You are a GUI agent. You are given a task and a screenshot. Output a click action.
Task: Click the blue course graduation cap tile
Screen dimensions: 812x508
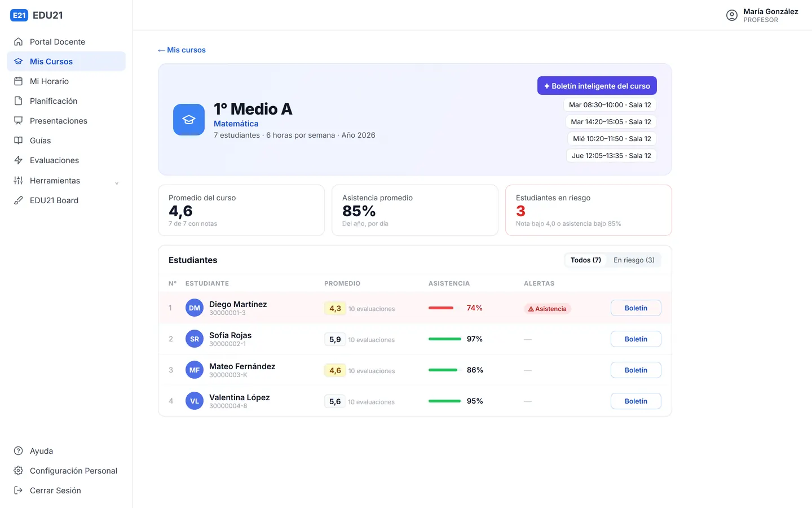189,120
